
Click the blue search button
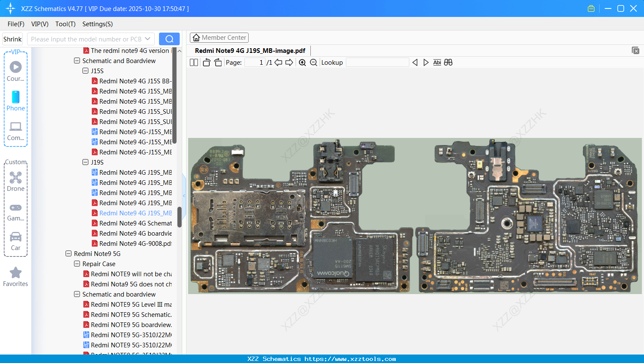click(169, 39)
